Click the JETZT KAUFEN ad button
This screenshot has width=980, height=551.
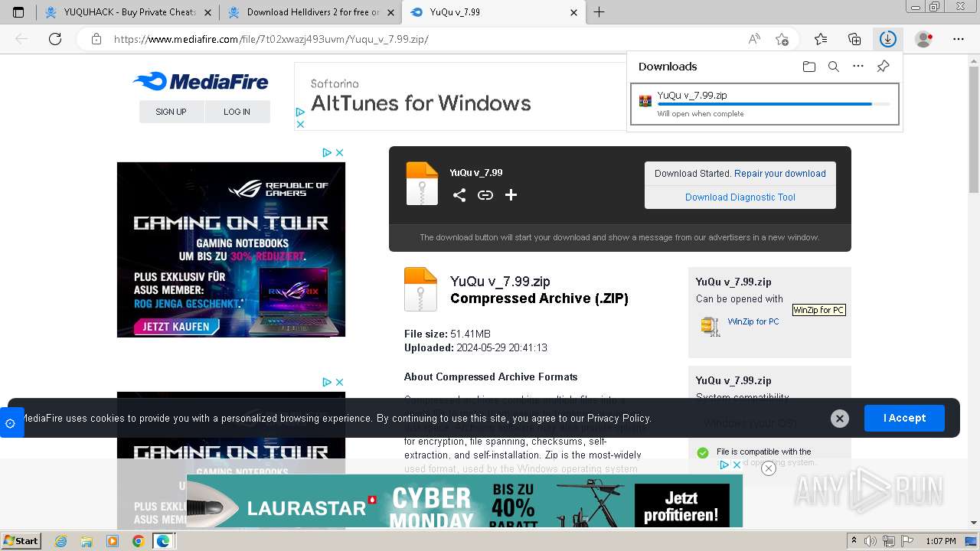[x=176, y=327]
